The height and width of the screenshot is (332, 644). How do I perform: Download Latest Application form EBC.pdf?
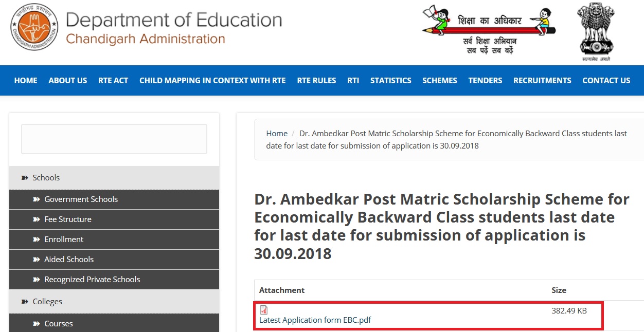tap(315, 320)
